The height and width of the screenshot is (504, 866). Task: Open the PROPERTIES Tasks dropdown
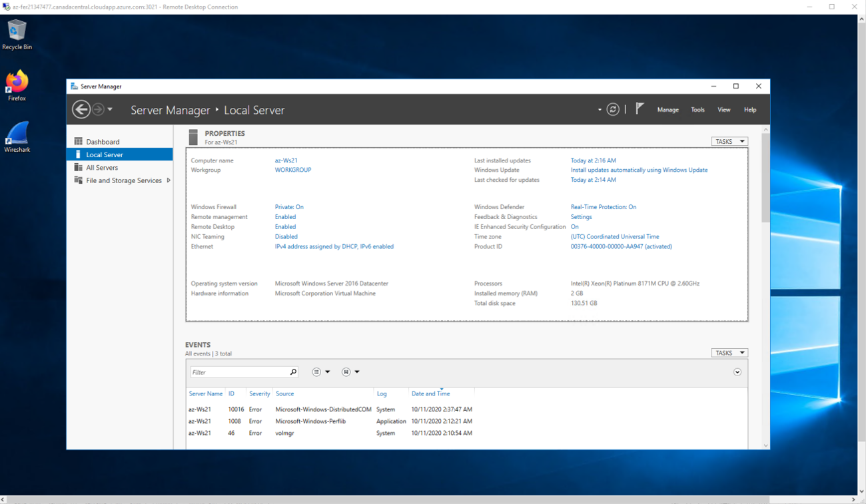(729, 141)
